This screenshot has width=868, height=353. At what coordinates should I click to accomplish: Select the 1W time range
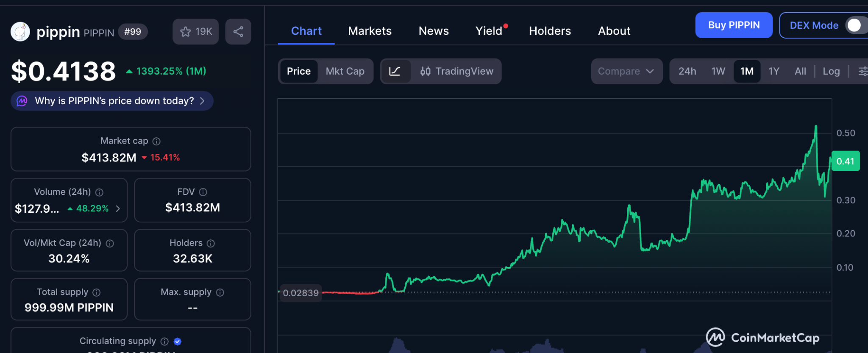point(718,71)
